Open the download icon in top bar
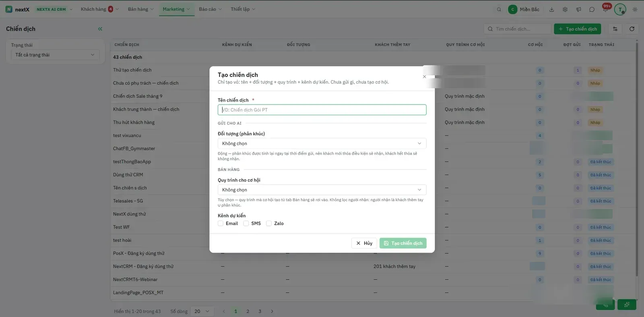The height and width of the screenshot is (317, 644). coord(552,9)
